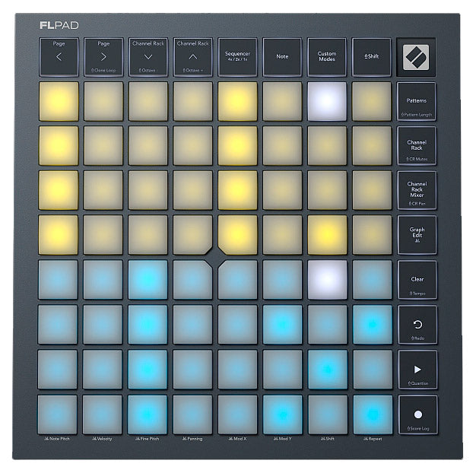The height and width of the screenshot is (473, 476).
Task: Tap the bright yellow pad directly below Page left button
Action: pos(59,101)
